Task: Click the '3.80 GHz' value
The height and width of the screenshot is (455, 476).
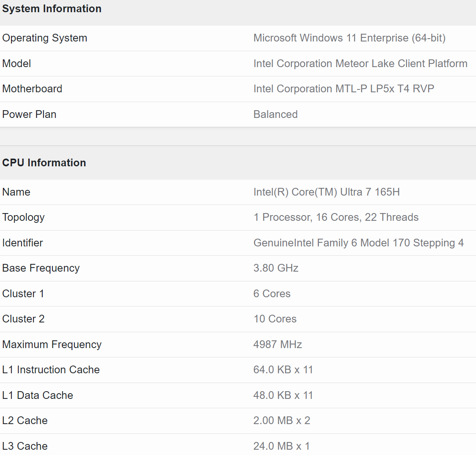Action: (x=276, y=268)
